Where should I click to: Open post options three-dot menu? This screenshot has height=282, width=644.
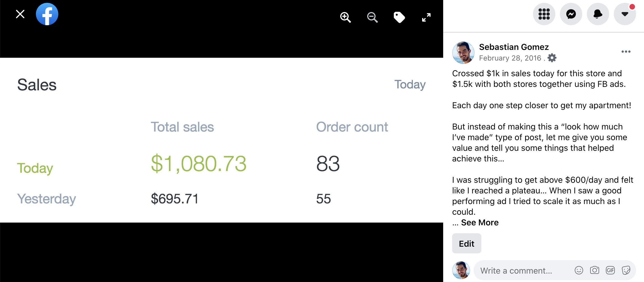pyautogui.click(x=626, y=52)
